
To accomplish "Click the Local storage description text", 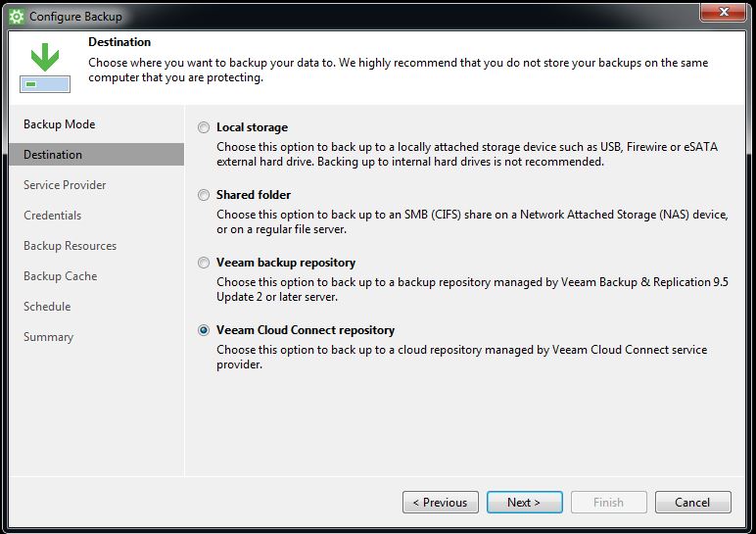I will point(466,154).
